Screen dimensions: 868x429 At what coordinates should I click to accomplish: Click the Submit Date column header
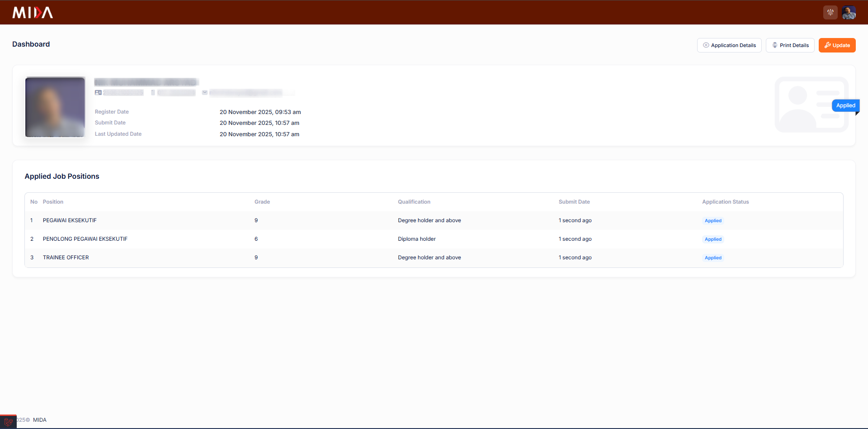tap(574, 202)
